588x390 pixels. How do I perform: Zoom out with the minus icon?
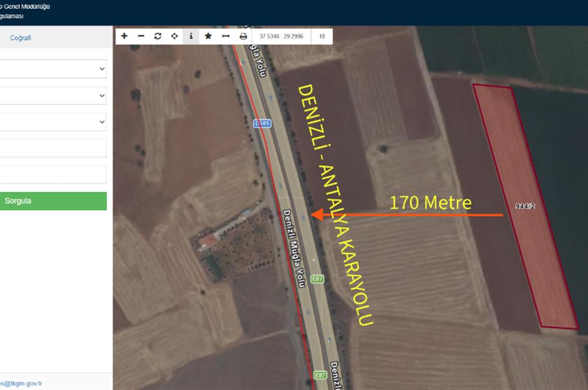141,36
